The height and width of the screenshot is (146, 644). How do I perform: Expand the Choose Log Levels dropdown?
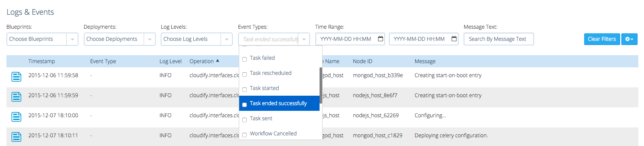[226, 39]
